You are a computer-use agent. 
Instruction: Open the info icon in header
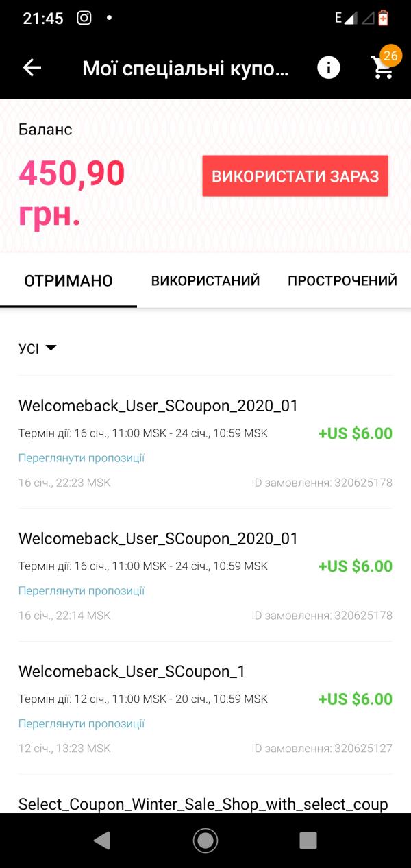(x=329, y=67)
